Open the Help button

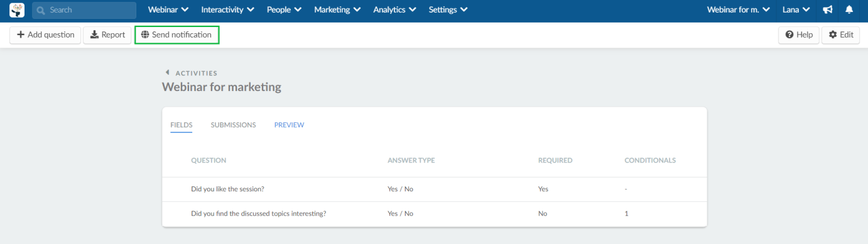[x=799, y=35]
